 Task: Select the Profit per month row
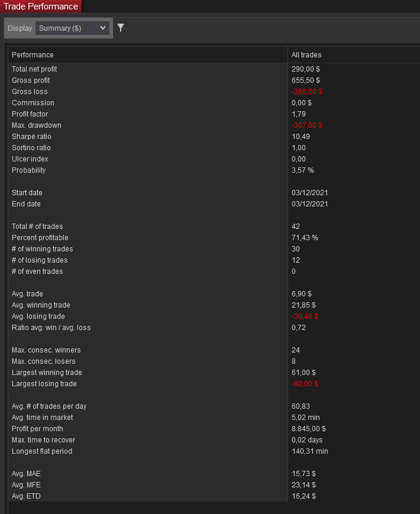(x=214, y=429)
